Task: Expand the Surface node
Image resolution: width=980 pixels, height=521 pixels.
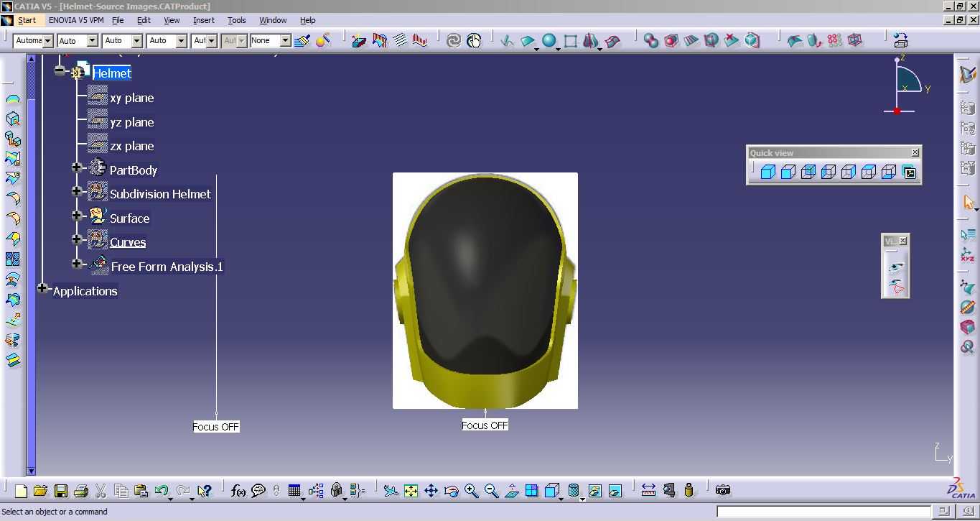Action: point(77,215)
